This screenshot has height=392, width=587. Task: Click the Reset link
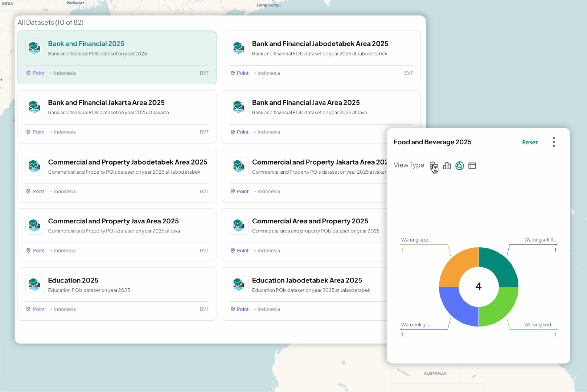[x=530, y=143]
